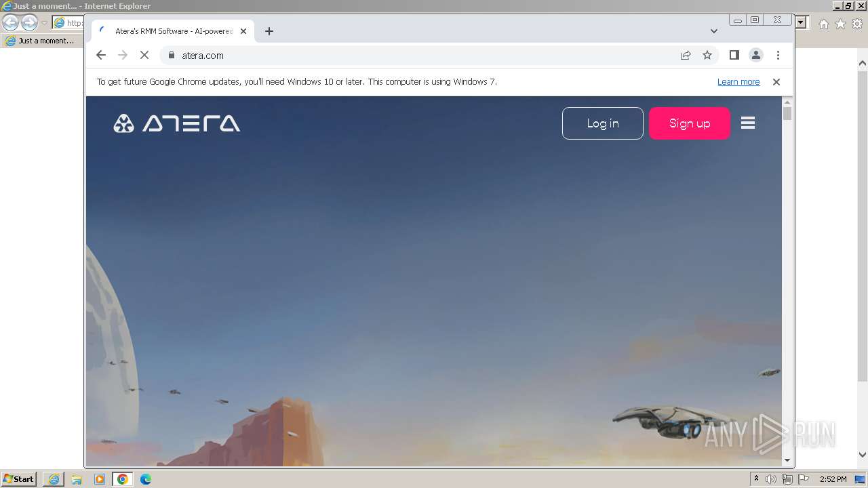Show hidden tray icons arrow
Image resolution: width=868 pixels, height=488 pixels.
click(757, 479)
